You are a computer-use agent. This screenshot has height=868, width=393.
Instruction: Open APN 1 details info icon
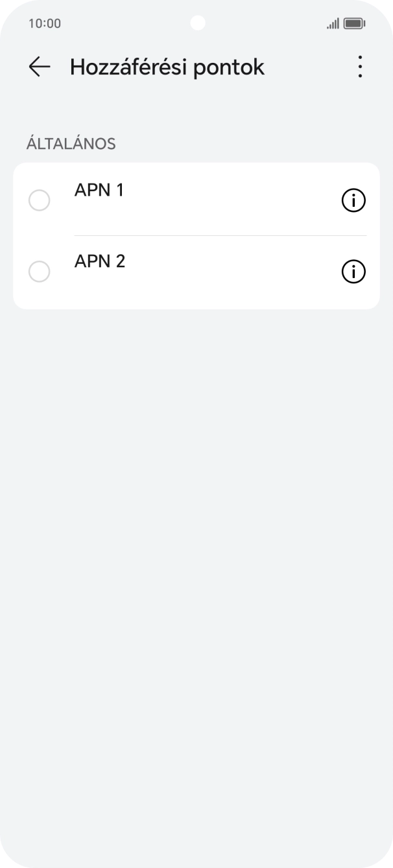click(353, 201)
